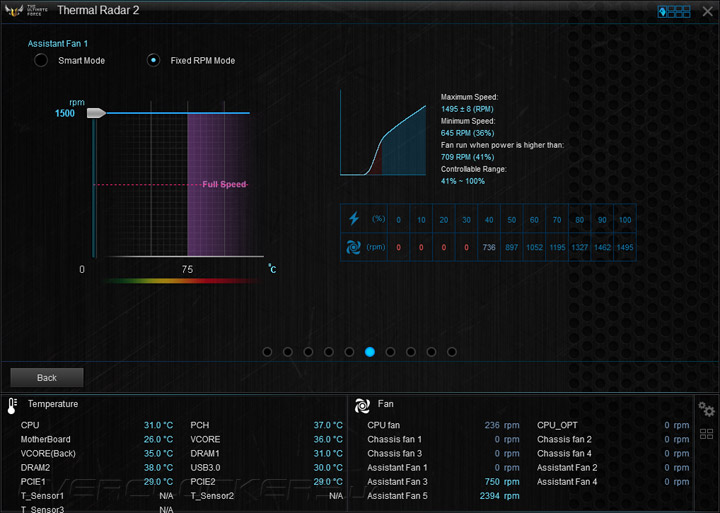Click the Chassis fan 1 label
This screenshot has height=513, width=720.
tap(394, 440)
